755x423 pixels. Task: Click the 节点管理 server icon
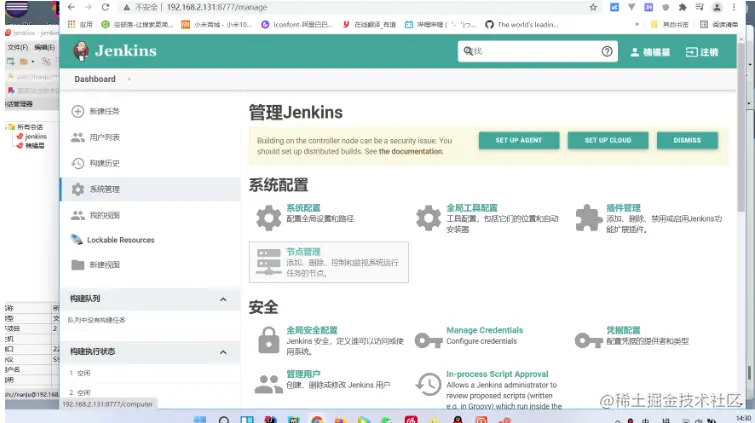pyautogui.click(x=268, y=262)
